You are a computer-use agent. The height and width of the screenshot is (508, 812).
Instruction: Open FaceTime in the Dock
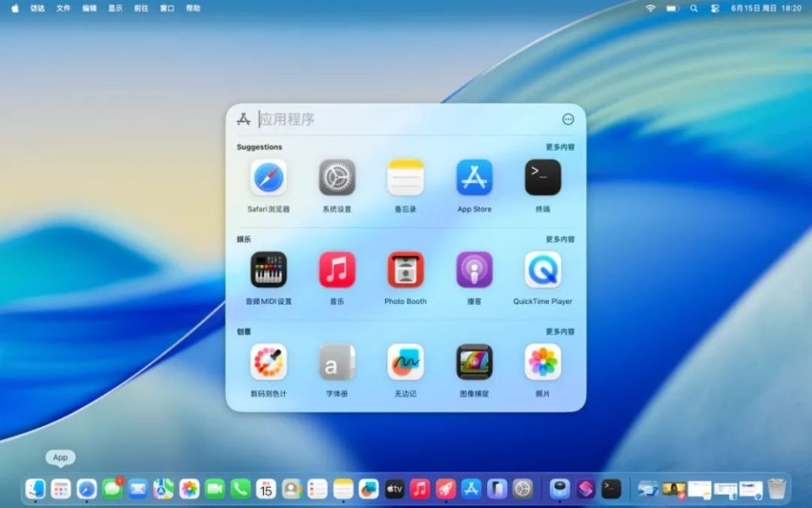coord(215,489)
